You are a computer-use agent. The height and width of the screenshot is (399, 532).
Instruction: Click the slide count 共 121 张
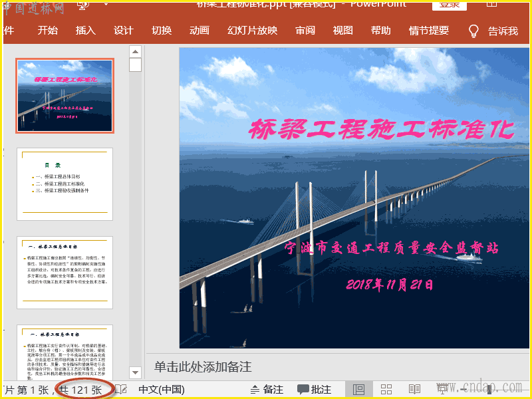point(80,390)
